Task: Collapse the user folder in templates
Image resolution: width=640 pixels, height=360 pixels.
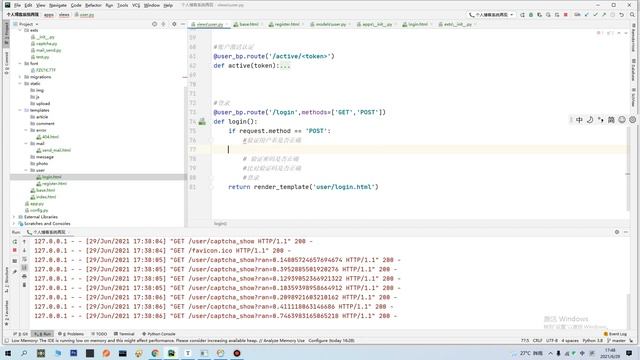Action: pyautogui.click(x=26, y=170)
